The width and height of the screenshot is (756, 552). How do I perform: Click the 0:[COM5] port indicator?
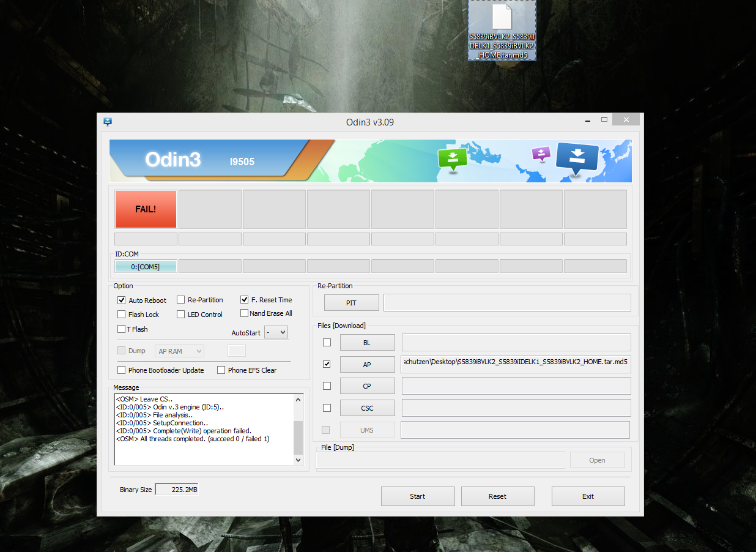point(146,266)
